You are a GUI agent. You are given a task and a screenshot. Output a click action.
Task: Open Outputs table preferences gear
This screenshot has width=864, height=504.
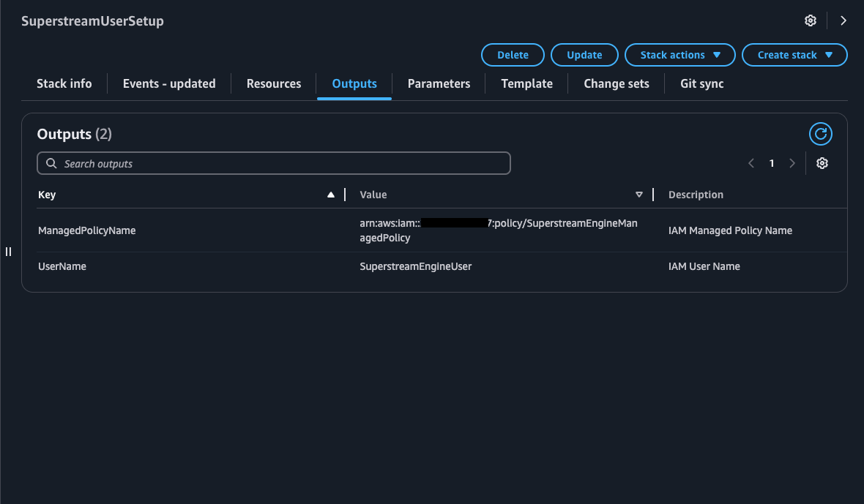tap(822, 163)
